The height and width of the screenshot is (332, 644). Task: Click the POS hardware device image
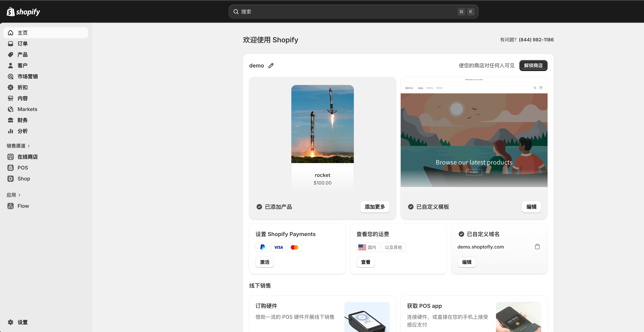(x=367, y=317)
